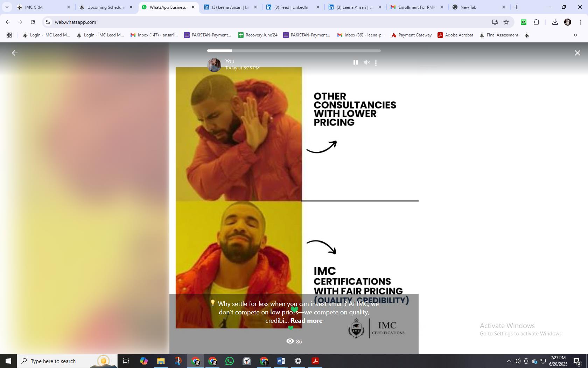Bookmark this page with star icon
The height and width of the screenshot is (368, 588).
[506, 22]
